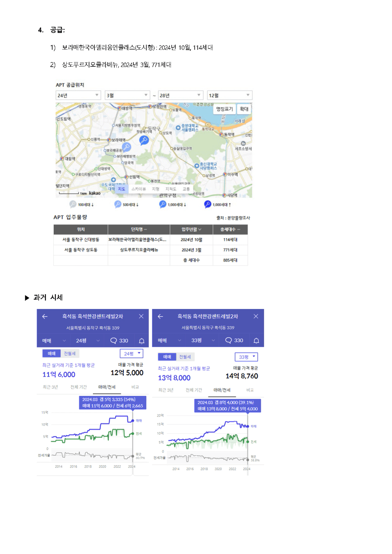Select 최근 3년 tab in 24평 panel

[x=50, y=387]
